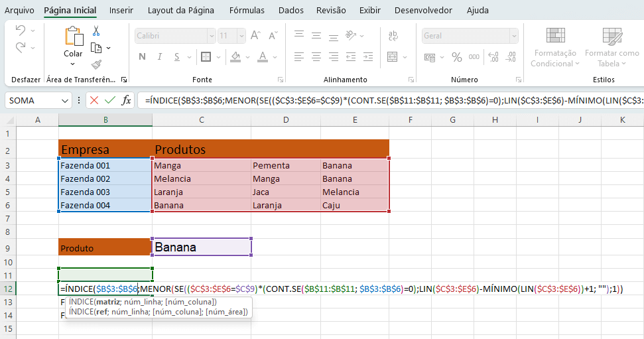
Task: Select the Banana cell in C9
Action: point(202,247)
